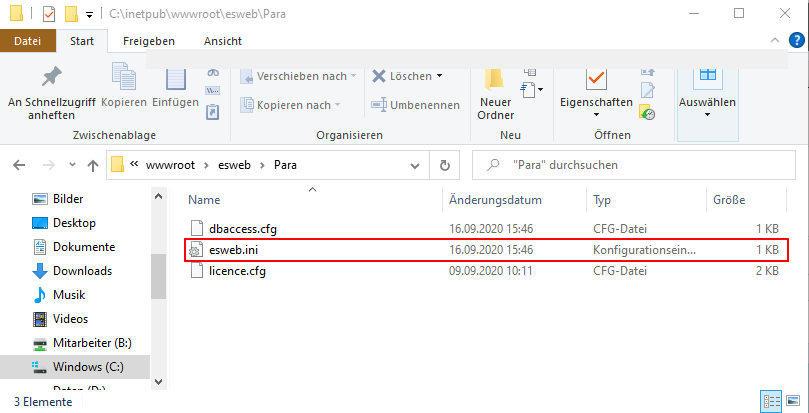809x413 pixels.
Task: Refresh the current folder view
Action: (444, 166)
